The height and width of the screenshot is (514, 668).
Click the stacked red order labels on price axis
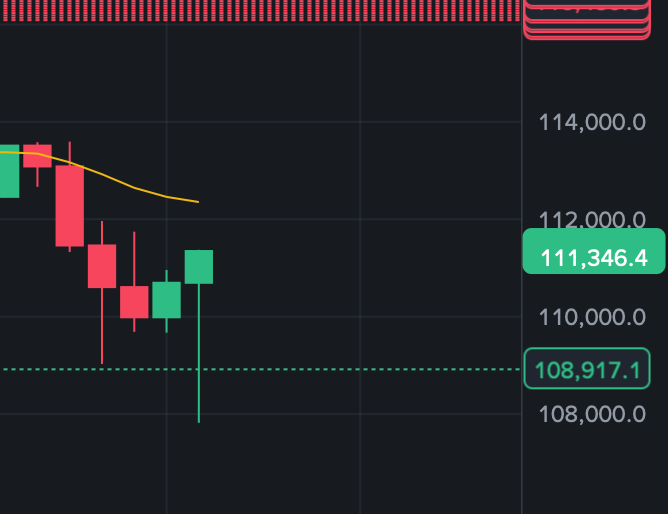(x=587, y=18)
